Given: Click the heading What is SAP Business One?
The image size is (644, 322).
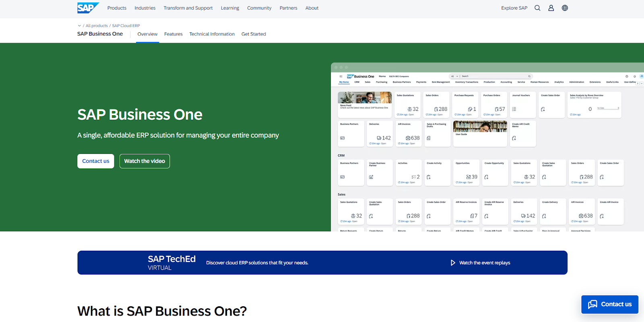Looking at the screenshot, I should [162, 311].
